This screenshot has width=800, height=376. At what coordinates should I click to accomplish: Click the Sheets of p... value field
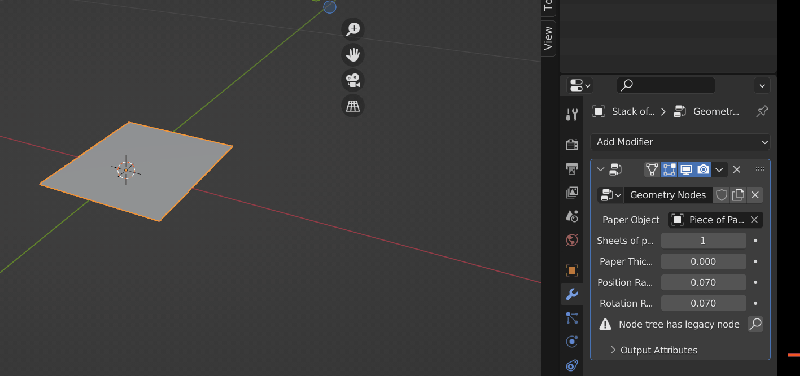click(703, 241)
